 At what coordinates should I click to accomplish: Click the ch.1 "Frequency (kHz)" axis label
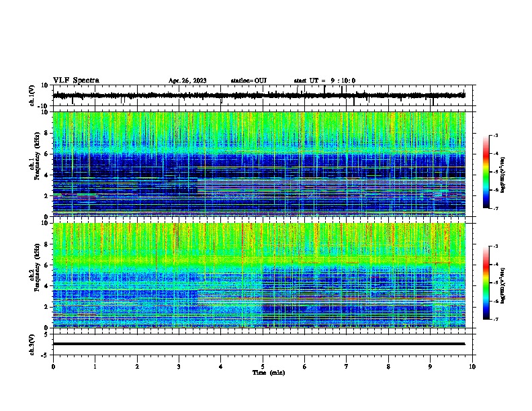(x=37, y=156)
